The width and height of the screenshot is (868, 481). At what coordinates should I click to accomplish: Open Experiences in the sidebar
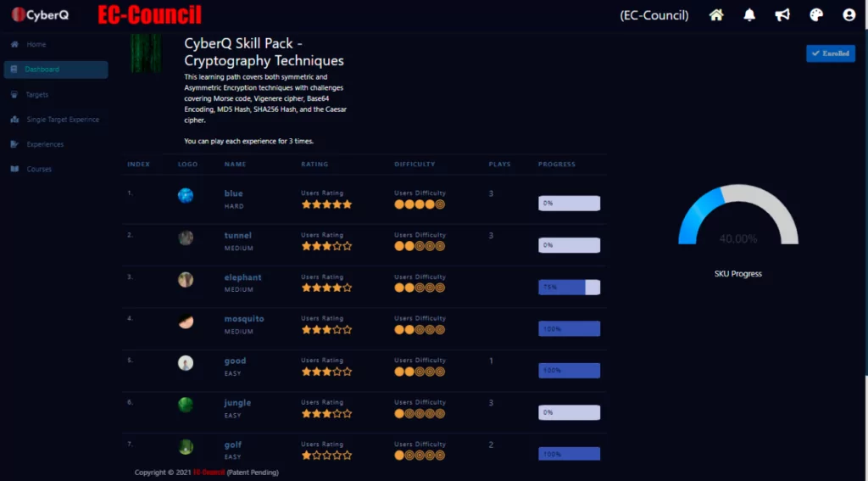point(45,144)
